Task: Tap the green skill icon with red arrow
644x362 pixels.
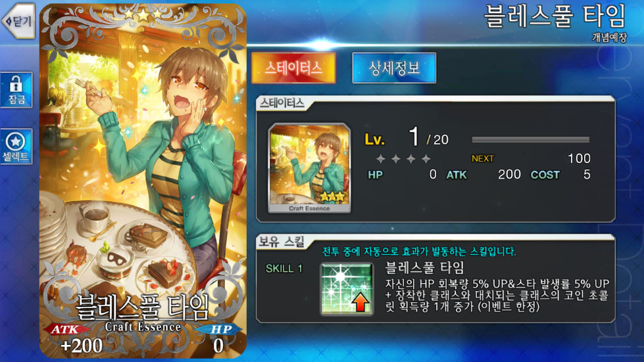Action: [347, 289]
